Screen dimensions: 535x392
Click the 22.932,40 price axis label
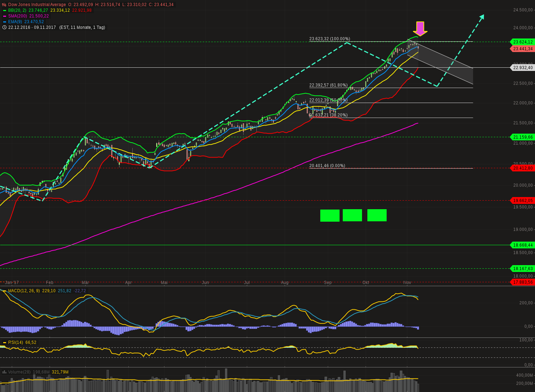[522, 67]
